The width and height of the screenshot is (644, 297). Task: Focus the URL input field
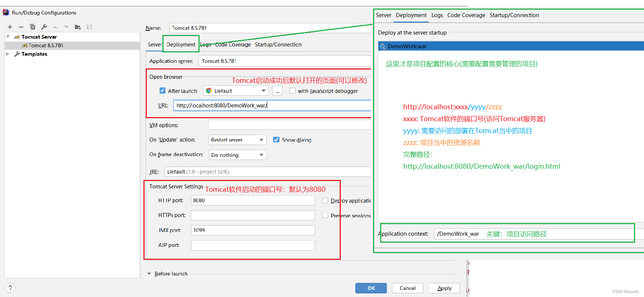pos(272,106)
